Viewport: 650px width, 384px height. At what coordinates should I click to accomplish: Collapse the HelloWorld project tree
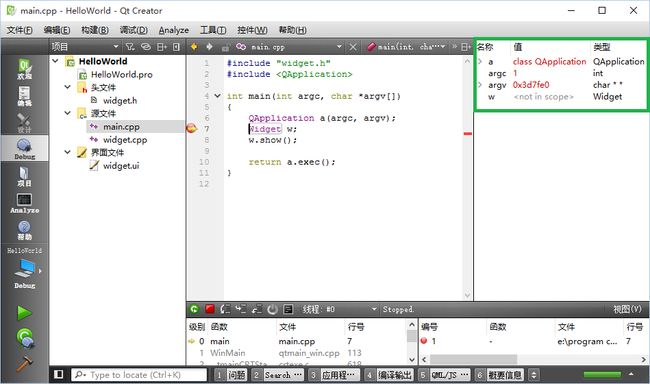(55, 61)
